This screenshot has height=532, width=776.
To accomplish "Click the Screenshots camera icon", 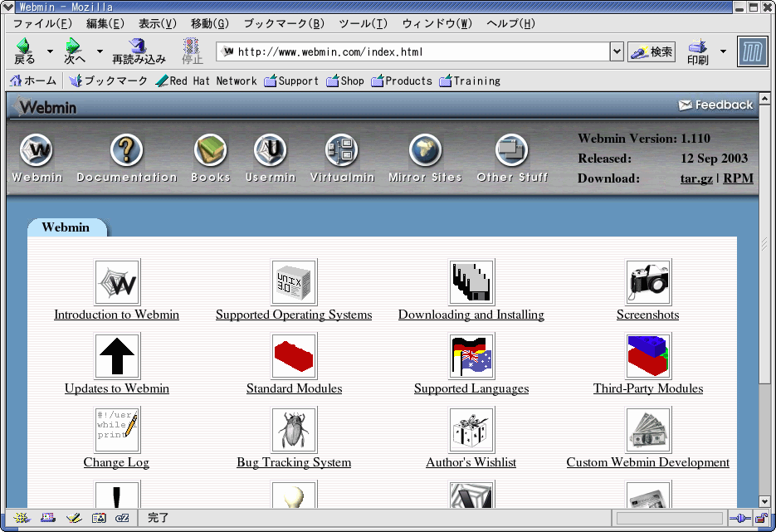I will point(648,282).
